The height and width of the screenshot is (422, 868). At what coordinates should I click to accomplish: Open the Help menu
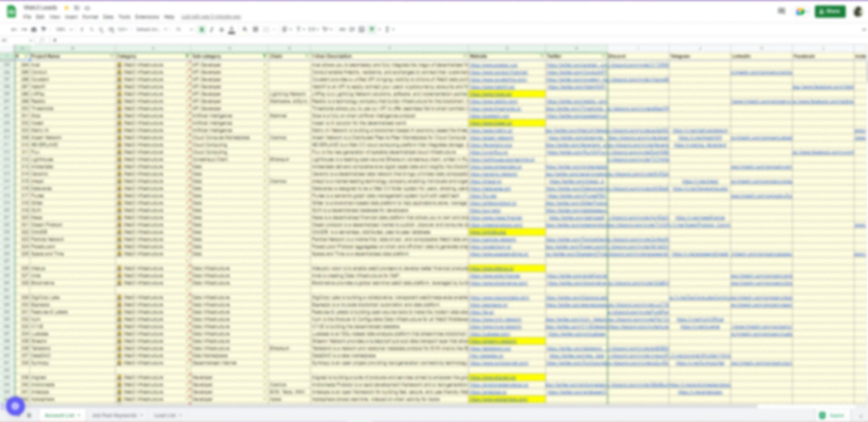click(169, 17)
